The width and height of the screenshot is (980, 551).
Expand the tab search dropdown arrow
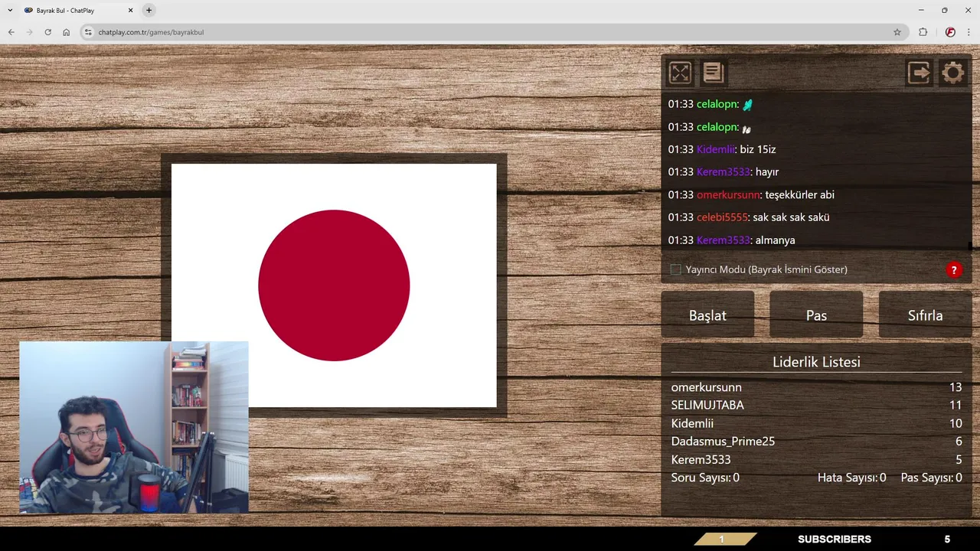point(10,10)
